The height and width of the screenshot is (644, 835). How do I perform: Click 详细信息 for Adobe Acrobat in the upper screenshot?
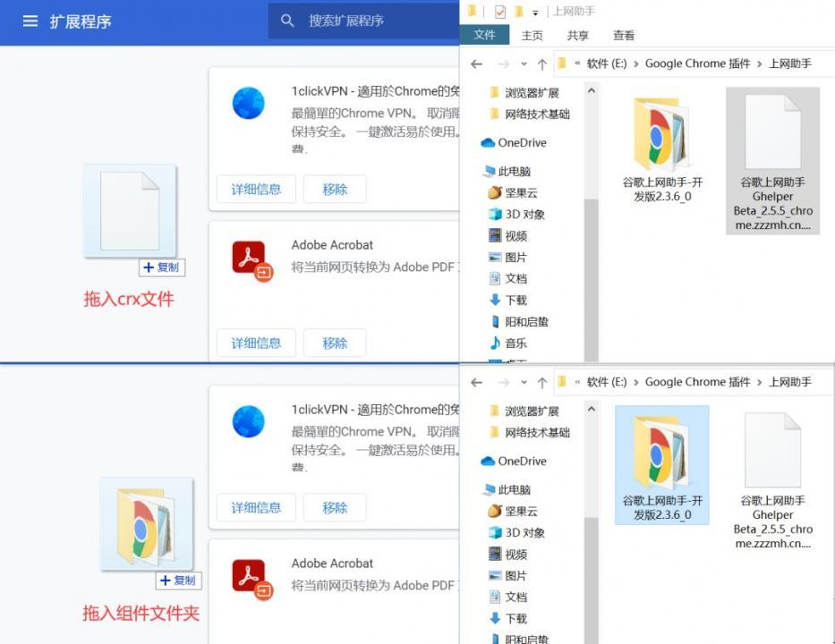click(256, 343)
